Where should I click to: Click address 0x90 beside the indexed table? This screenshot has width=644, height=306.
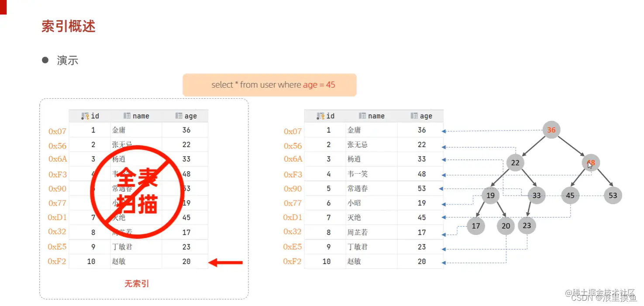click(293, 189)
